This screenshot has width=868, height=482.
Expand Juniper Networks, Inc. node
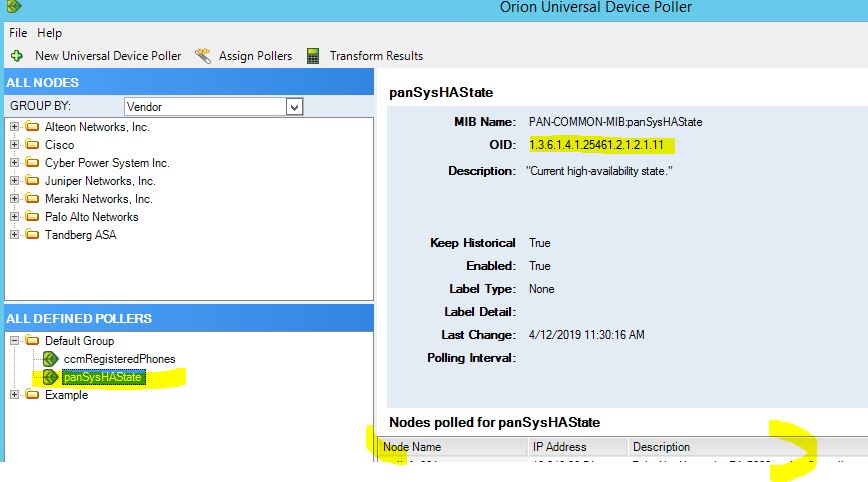tap(14, 180)
